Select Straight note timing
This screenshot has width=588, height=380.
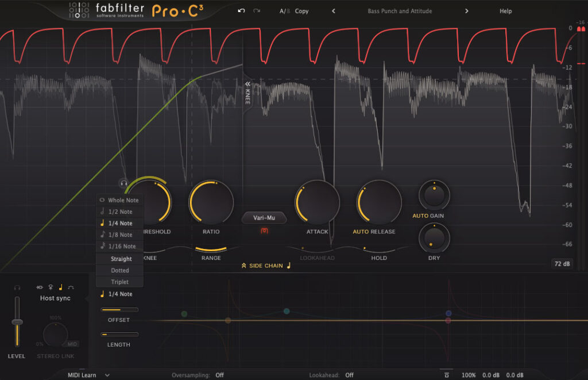point(119,259)
